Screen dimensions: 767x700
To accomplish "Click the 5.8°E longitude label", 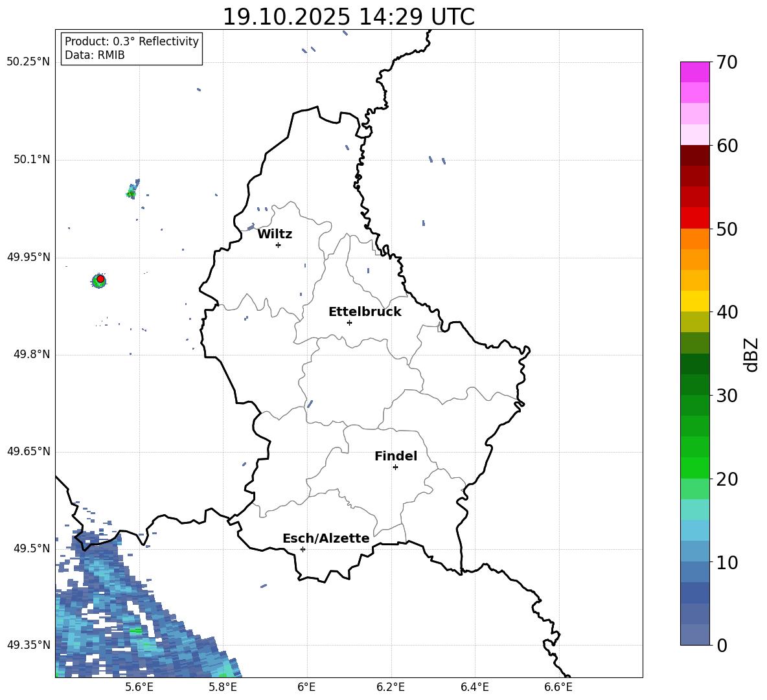I will coord(223,687).
